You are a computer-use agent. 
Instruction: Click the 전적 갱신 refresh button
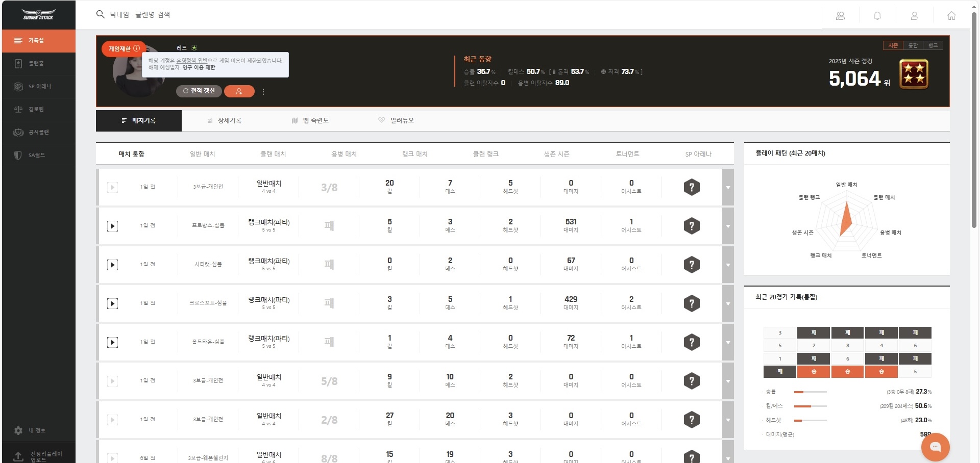pyautogui.click(x=199, y=91)
